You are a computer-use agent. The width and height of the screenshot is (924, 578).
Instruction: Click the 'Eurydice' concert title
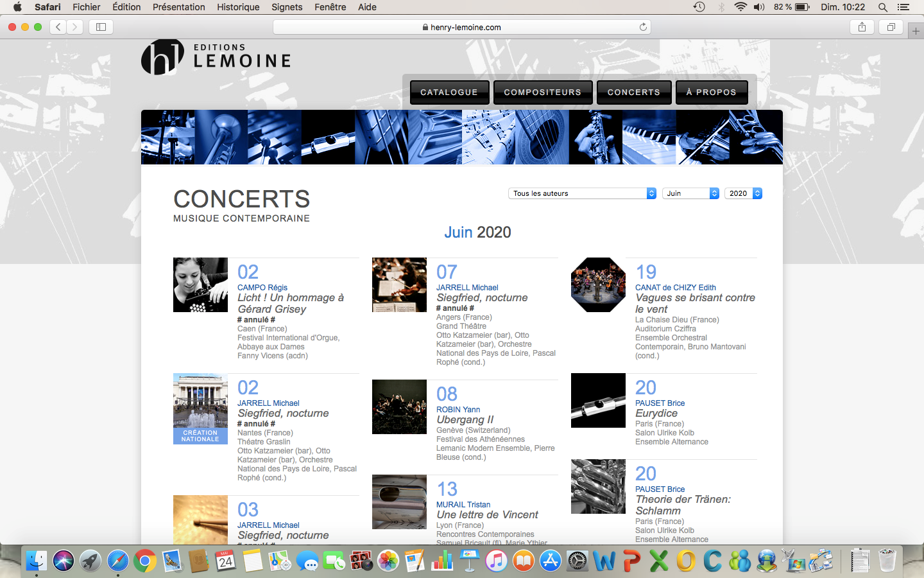point(656,414)
